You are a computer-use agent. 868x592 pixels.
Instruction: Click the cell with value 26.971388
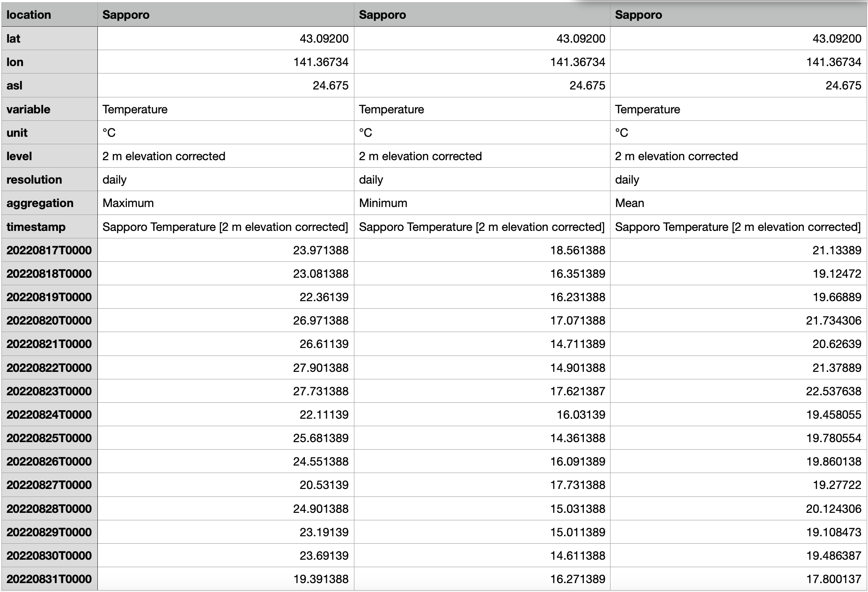click(x=226, y=320)
